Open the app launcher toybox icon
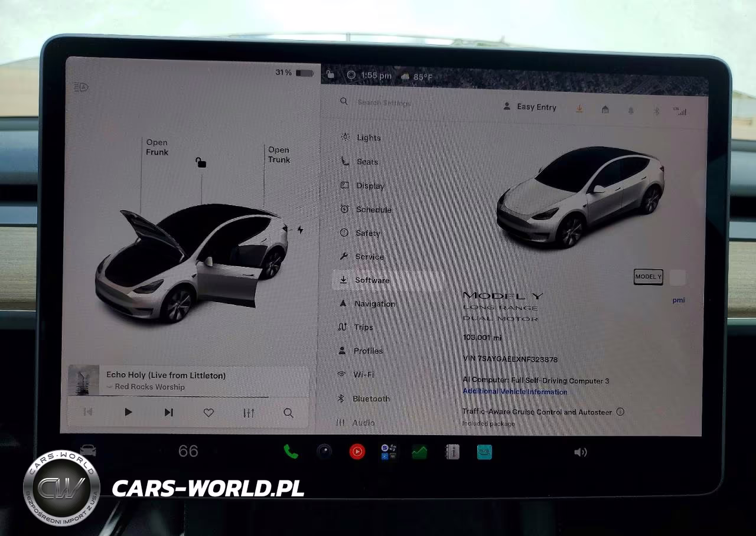 (x=388, y=452)
